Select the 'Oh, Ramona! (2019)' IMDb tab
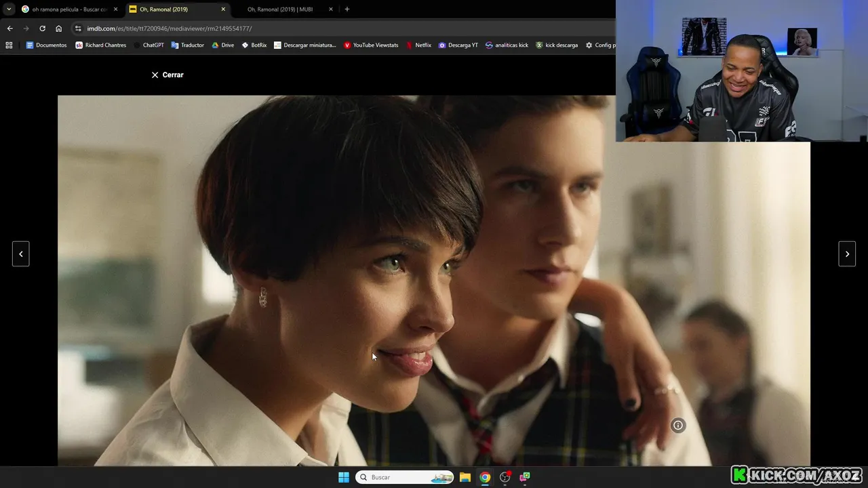Viewport: 868px width, 488px height. click(178, 9)
